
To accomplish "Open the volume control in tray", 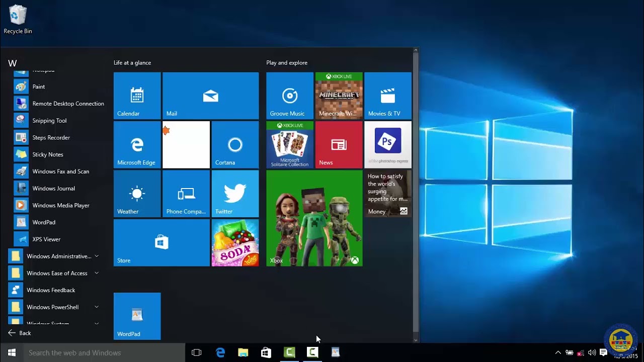I will click(x=592, y=352).
